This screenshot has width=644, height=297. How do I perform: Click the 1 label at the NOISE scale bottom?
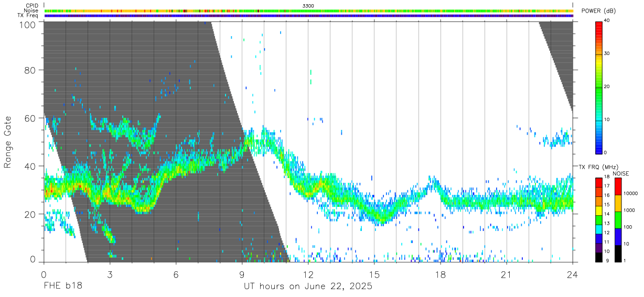[625, 260]
